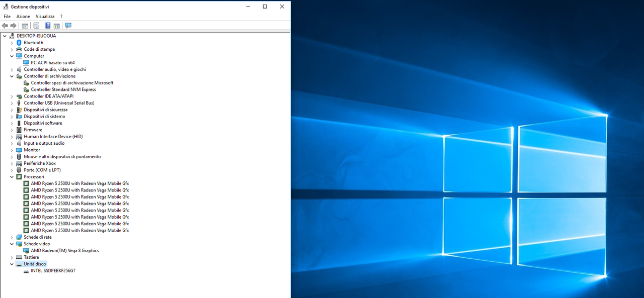Select Controller spazi di archiviazione Microsoft
This screenshot has width=644, height=298.
pyautogui.click(x=72, y=83)
